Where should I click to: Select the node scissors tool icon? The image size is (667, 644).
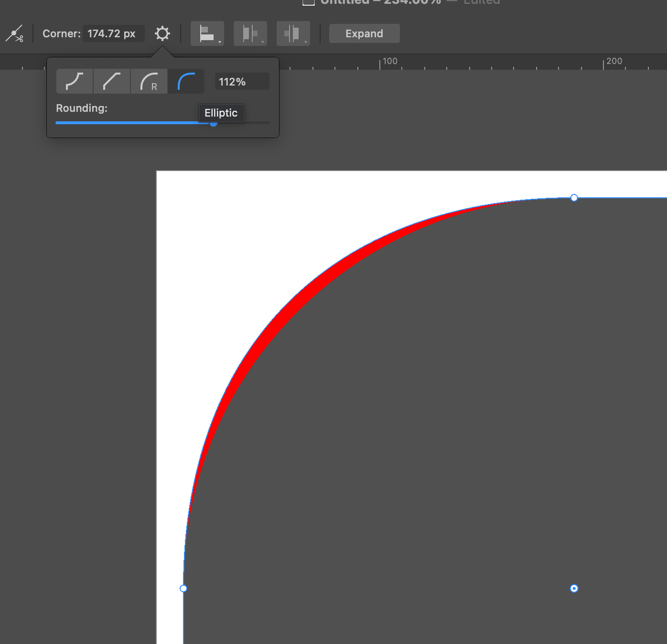pos(14,34)
